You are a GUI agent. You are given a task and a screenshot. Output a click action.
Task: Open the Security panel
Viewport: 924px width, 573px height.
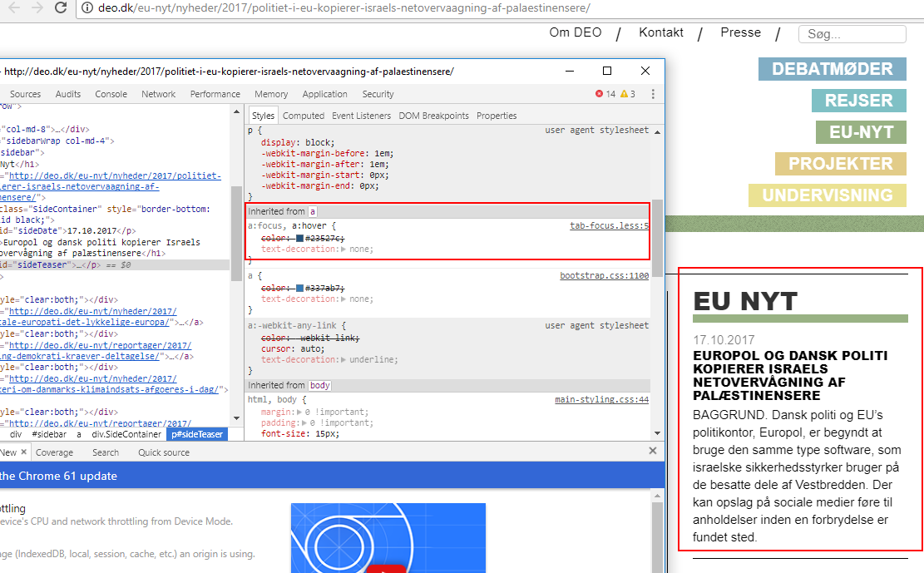pyautogui.click(x=378, y=94)
